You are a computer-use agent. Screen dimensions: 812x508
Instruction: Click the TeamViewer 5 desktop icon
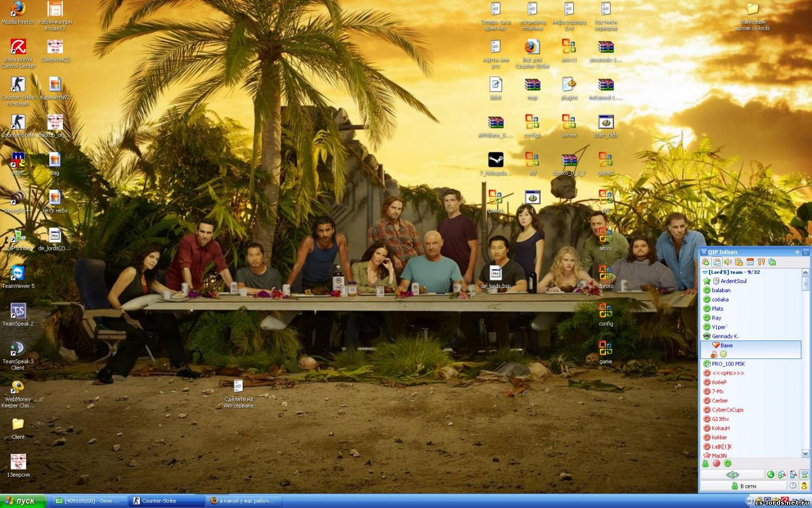click(x=18, y=276)
